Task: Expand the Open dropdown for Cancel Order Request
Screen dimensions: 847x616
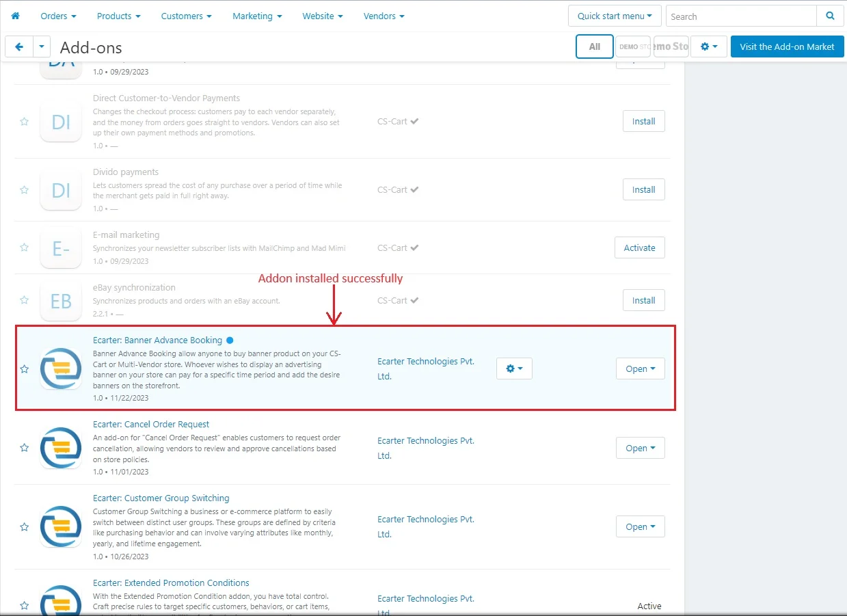Action: [x=641, y=448]
